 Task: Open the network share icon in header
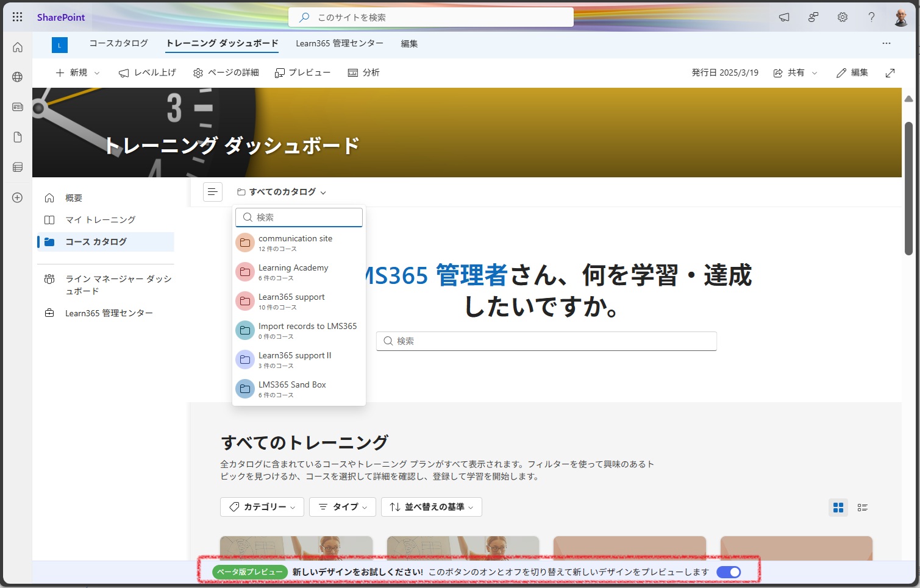pyautogui.click(x=813, y=17)
